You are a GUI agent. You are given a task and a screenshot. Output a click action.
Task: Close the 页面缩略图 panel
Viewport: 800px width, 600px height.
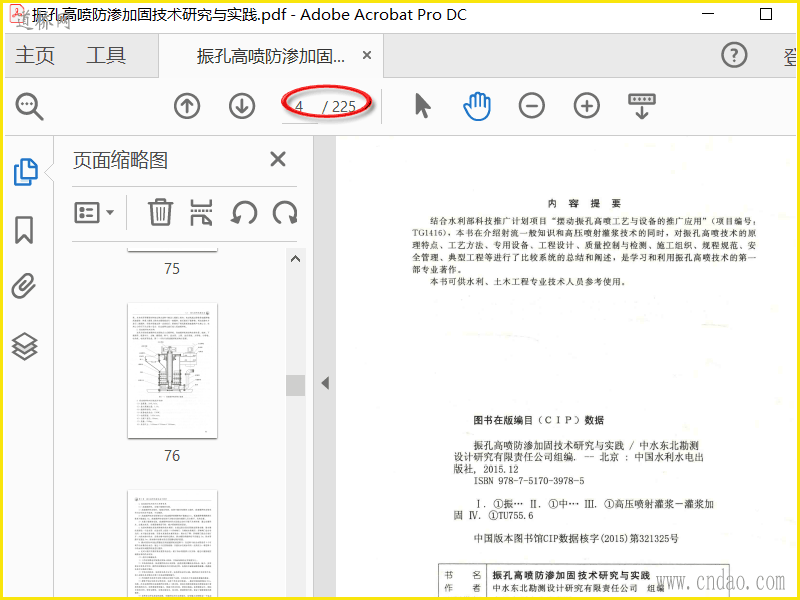pos(278,159)
